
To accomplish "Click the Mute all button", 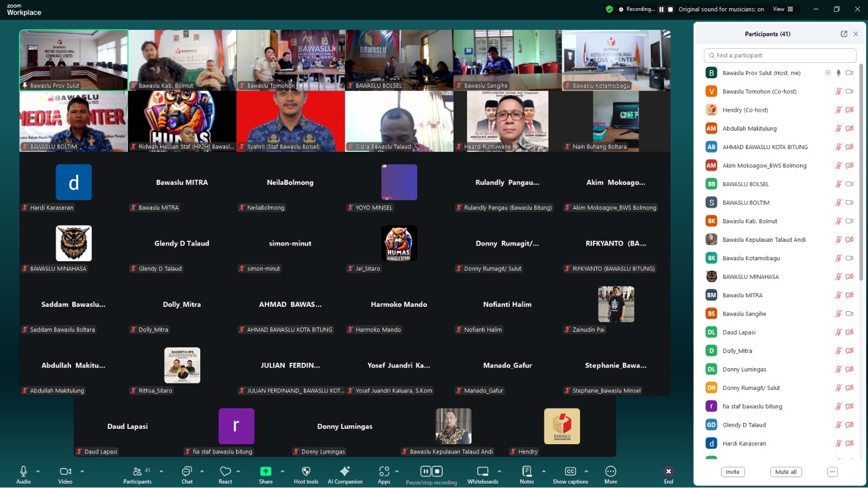I will tap(786, 472).
